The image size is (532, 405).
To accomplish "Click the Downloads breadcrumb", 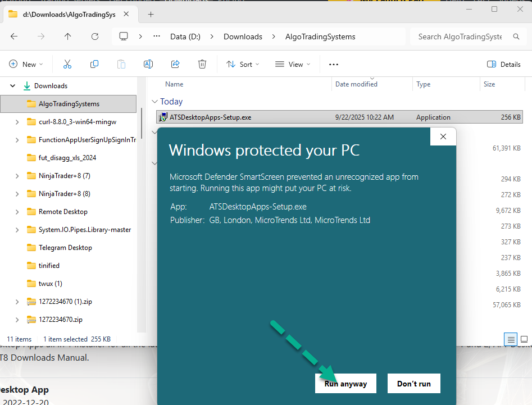I will coord(243,37).
